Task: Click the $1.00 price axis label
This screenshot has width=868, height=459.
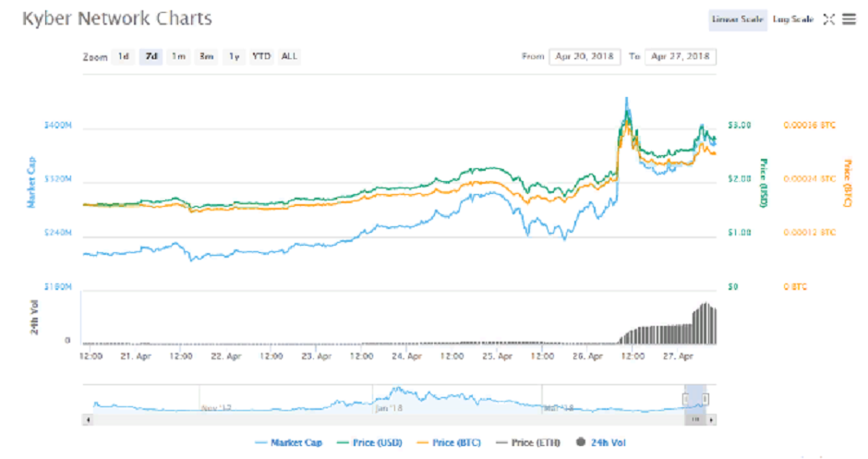Action: click(740, 233)
